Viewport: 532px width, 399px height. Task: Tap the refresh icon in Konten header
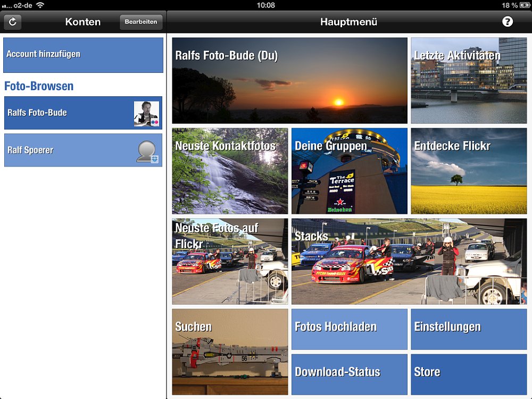click(12, 22)
